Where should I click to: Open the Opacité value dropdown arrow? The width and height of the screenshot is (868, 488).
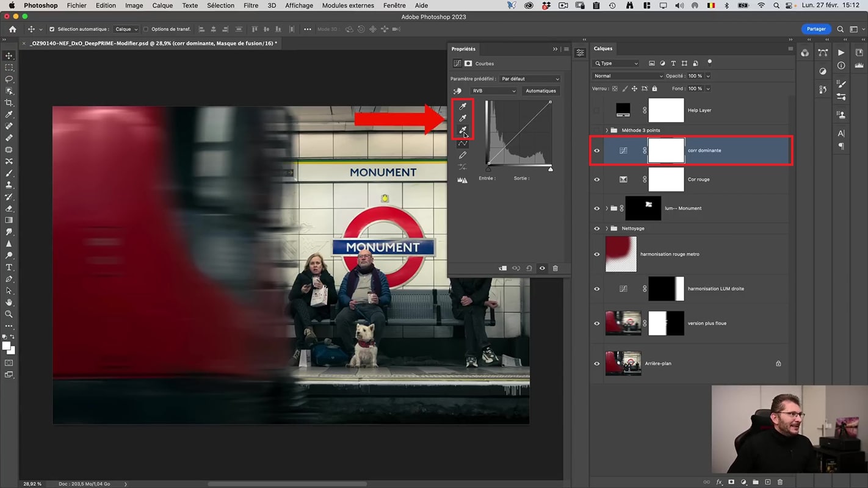click(707, 76)
